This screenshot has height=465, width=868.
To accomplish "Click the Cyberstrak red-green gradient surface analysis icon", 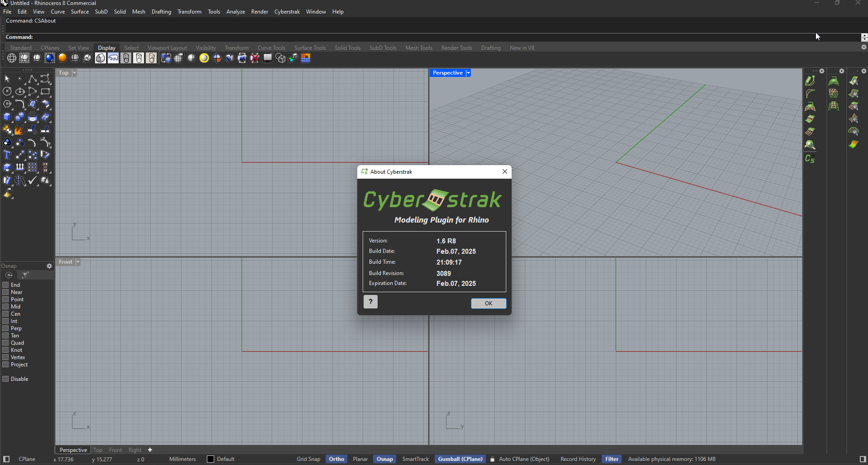I will tap(854, 144).
